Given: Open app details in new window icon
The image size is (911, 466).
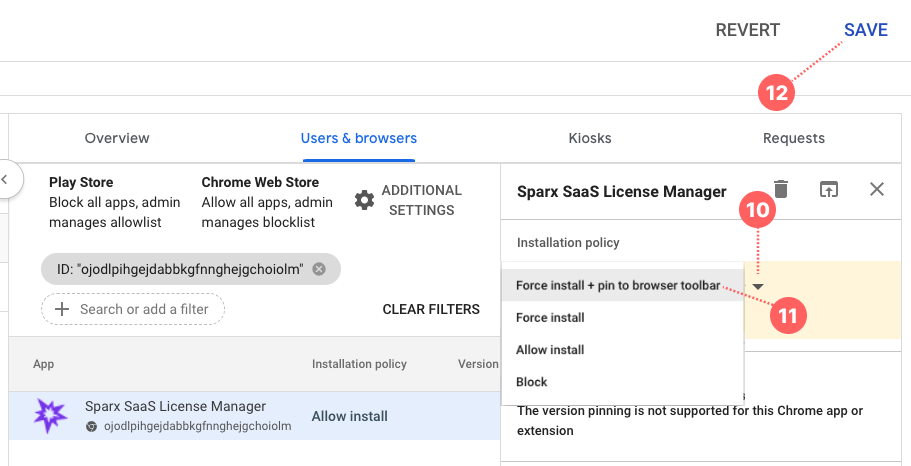Looking at the screenshot, I should click(829, 190).
